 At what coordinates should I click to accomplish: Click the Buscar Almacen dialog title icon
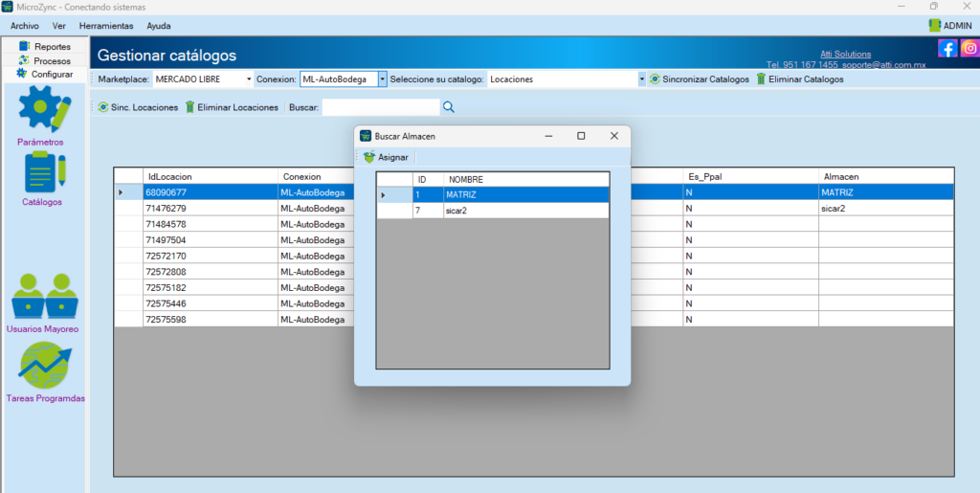click(366, 136)
